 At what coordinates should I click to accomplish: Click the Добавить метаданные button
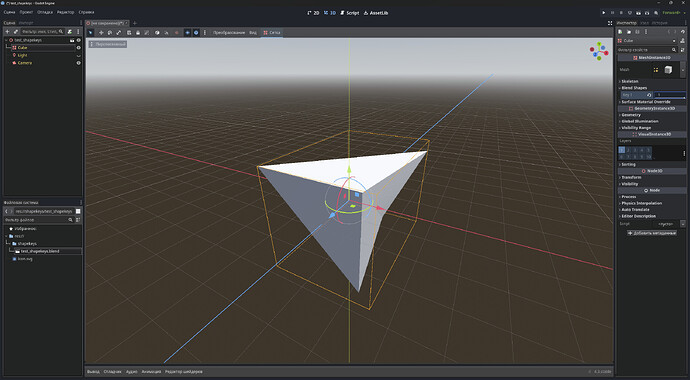(652, 233)
